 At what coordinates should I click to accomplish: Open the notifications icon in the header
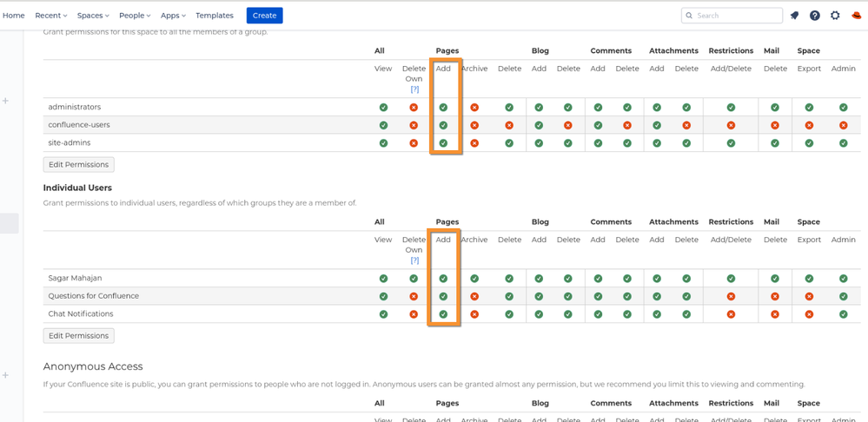(x=794, y=16)
